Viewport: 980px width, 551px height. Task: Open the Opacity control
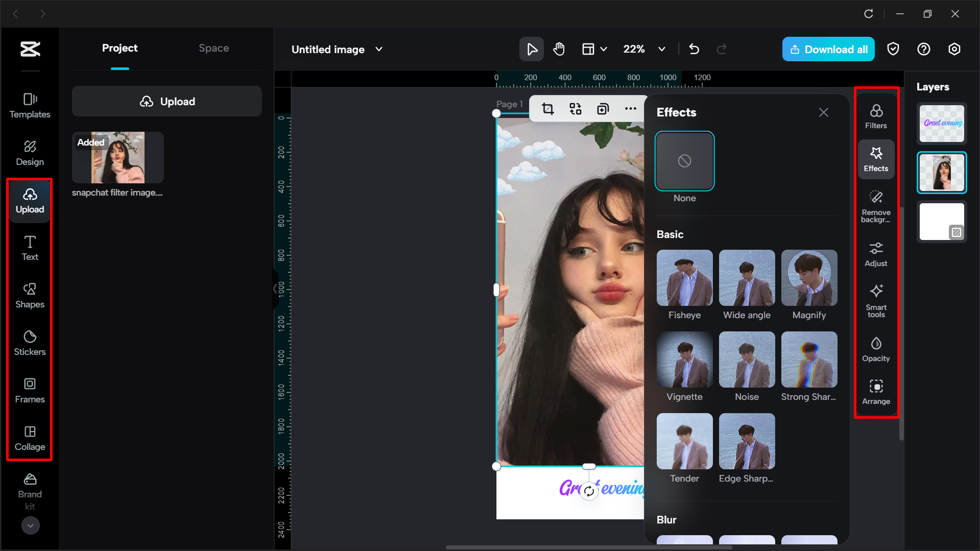[876, 349]
